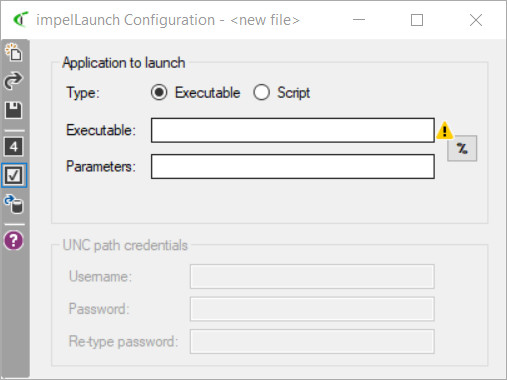Maximize the impelLaunch Configuration window
This screenshot has height=380, width=507.
click(417, 20)
